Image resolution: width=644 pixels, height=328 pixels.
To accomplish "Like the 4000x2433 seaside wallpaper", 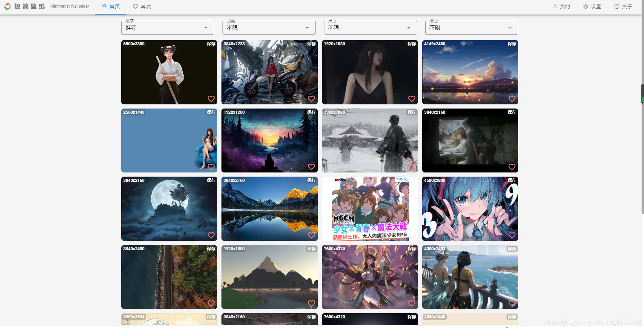I will [512, 303].
